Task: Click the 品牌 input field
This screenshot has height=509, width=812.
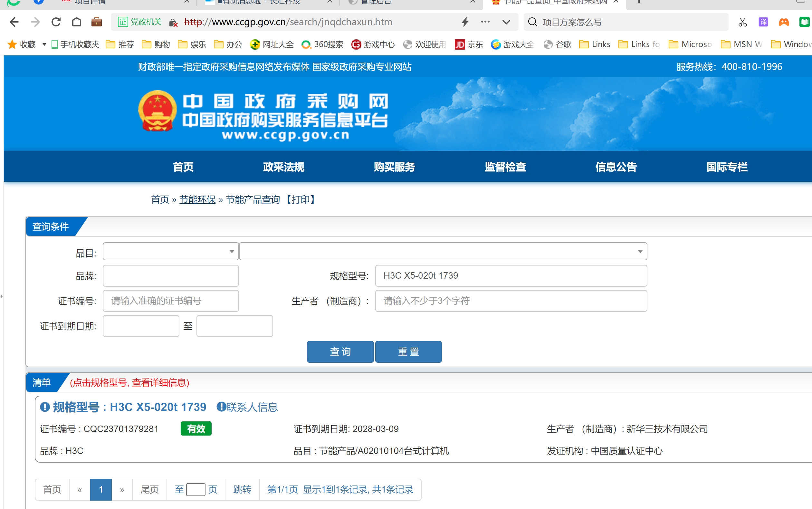Action: pyautogui.click(x=171, y=276)
